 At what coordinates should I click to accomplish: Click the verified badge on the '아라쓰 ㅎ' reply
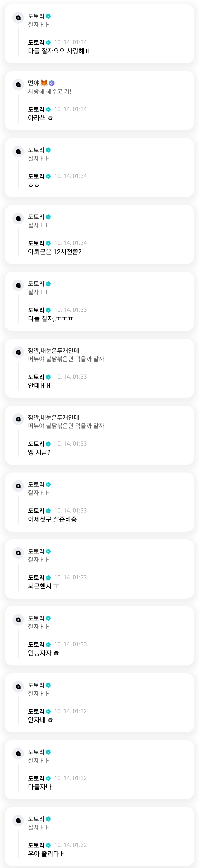pyautogui.click(x=48, y=109)
